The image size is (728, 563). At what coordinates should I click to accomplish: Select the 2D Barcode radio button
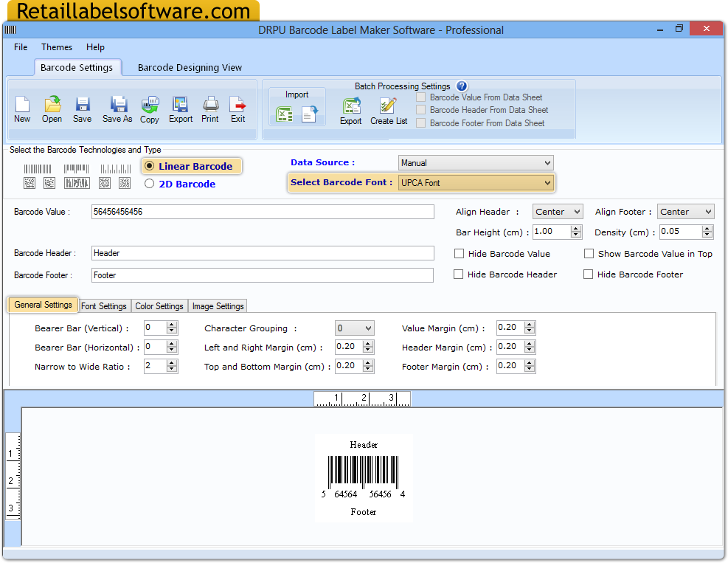(148, 184)
